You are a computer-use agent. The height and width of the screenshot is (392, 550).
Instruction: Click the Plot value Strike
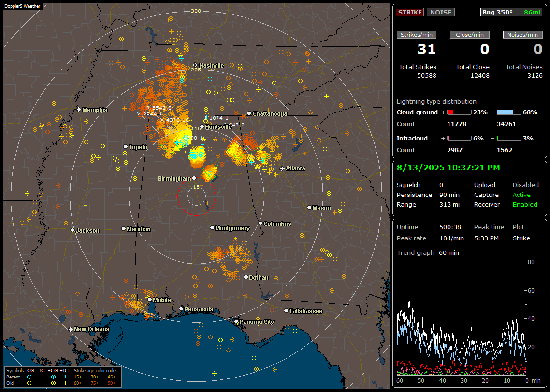(x=521, y=238)
